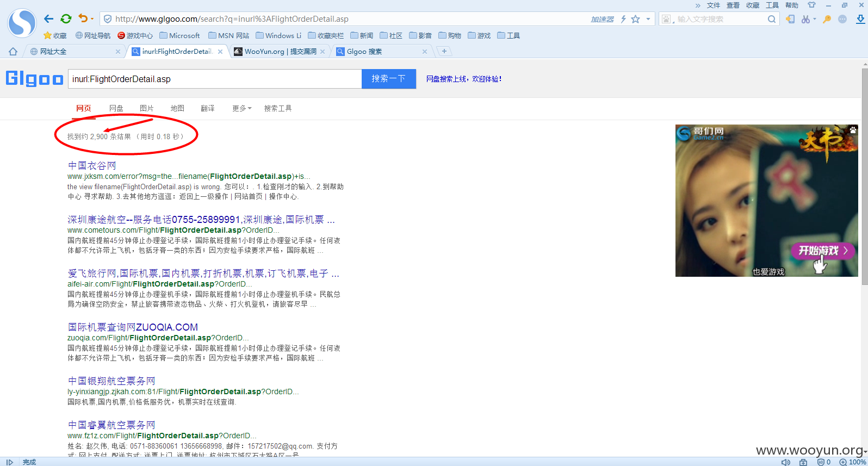Expand the hidden menu chevron
This screenshot has height=466, width=868.
[698, 5]
